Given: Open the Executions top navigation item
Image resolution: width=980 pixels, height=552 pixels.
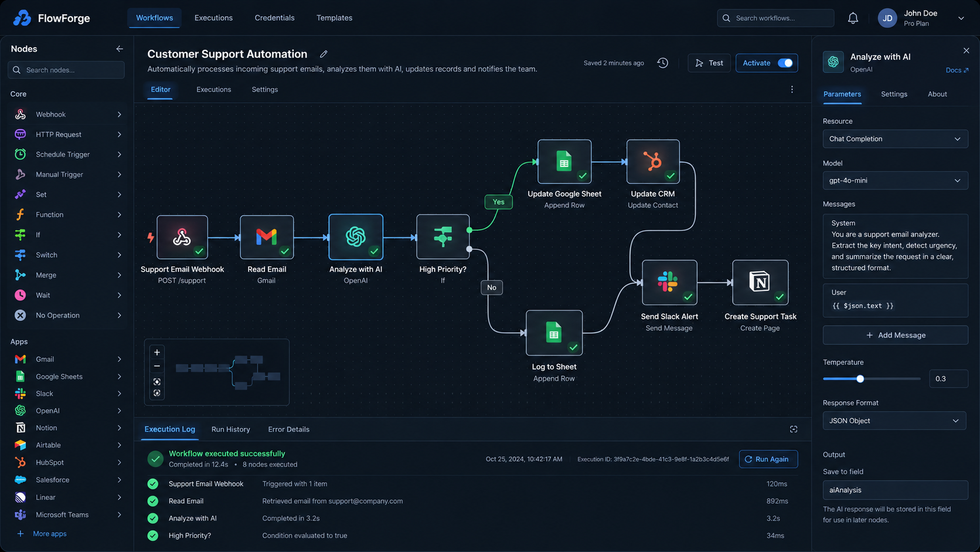Looking at the screenshot, I should [213, 18].
